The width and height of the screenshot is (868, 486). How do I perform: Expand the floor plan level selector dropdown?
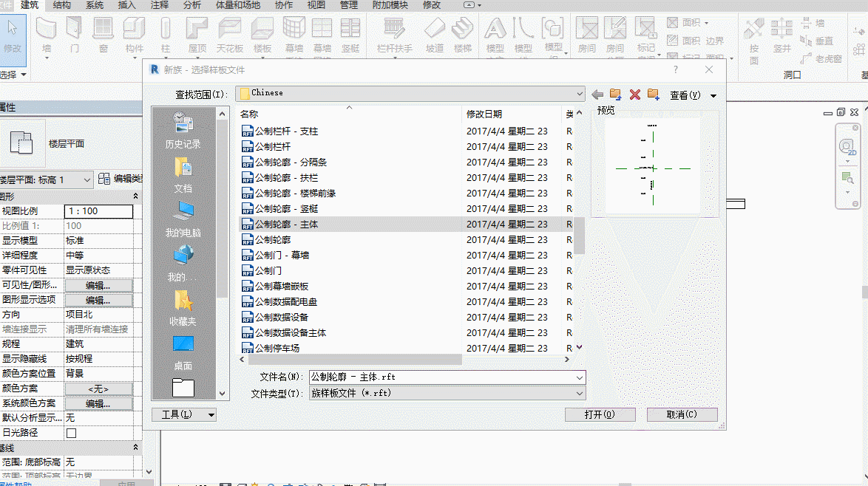(87, 179)
